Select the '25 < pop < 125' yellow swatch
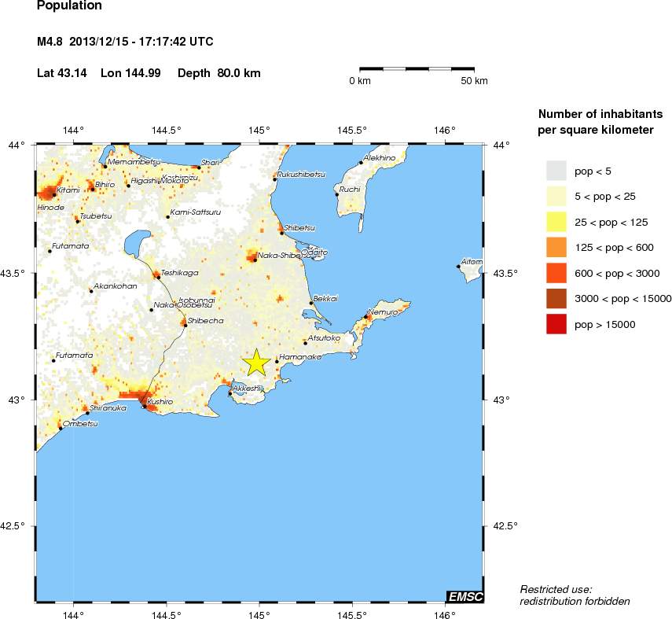This screenshot has width=672, height=619. (556, 222)
